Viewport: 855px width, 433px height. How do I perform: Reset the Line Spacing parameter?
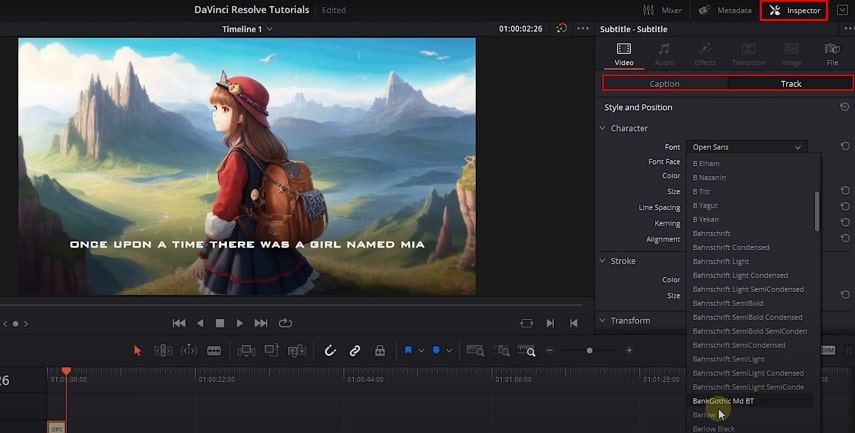(845, 206)
